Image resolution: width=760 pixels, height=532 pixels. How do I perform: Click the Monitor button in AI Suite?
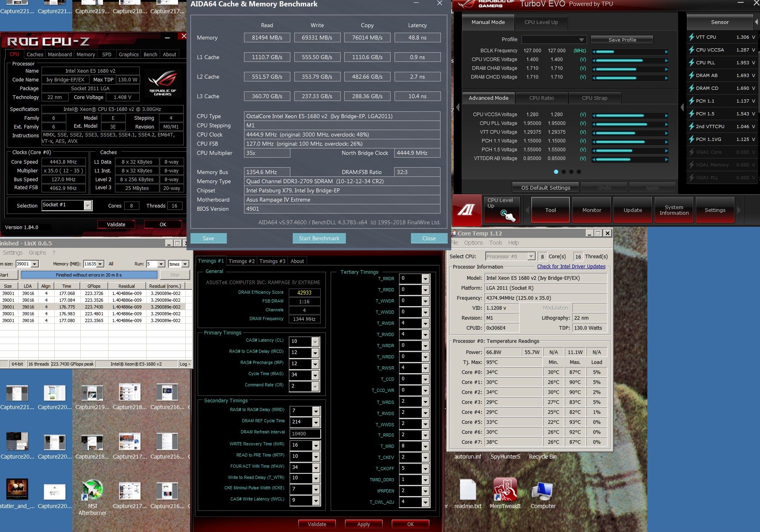(x=591, y=210)
